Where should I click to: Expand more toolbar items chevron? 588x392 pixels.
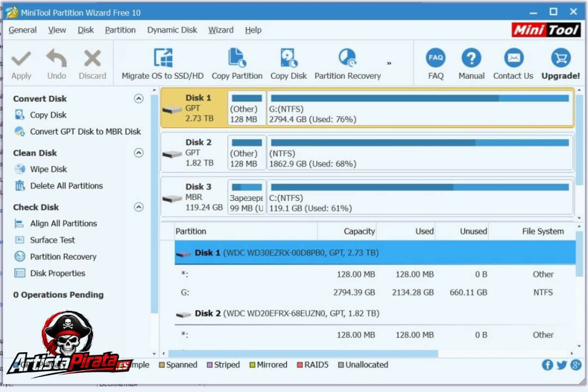pyautogui.click(x=389, y=63)
